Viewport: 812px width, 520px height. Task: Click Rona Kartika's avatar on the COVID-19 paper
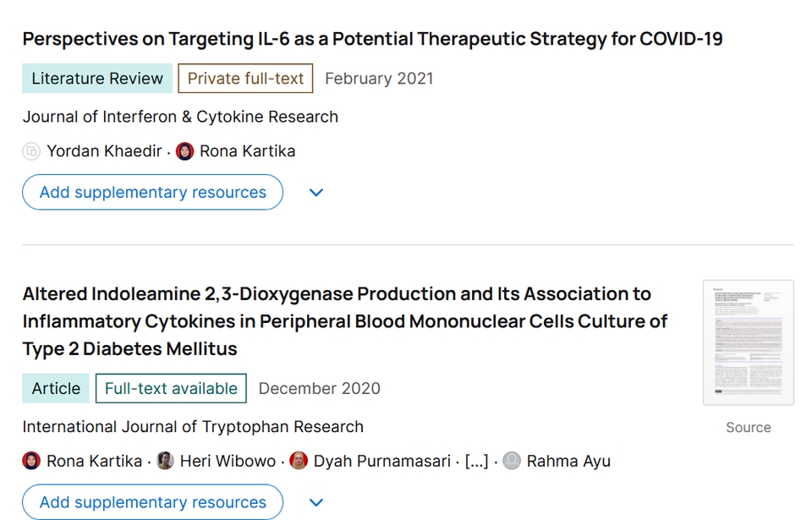point(184,151)
